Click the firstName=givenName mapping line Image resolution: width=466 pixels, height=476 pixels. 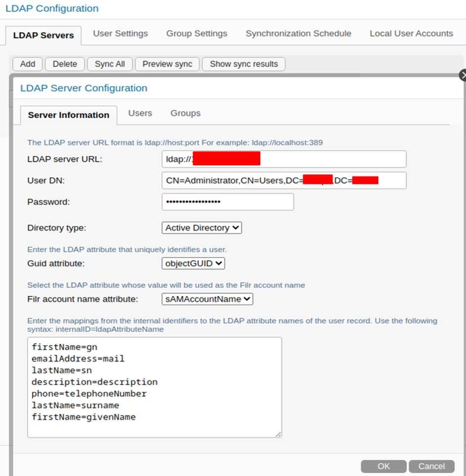(x=83, y=417)
